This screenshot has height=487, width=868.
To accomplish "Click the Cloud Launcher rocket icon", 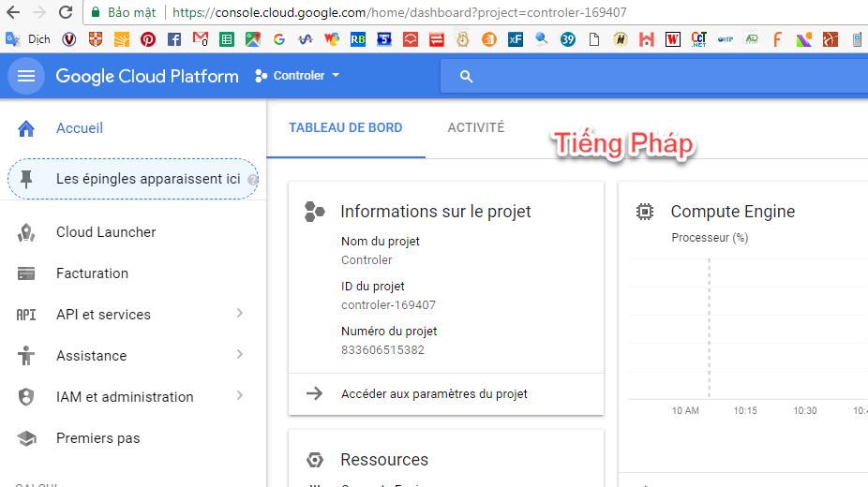I will coord(26,232).
